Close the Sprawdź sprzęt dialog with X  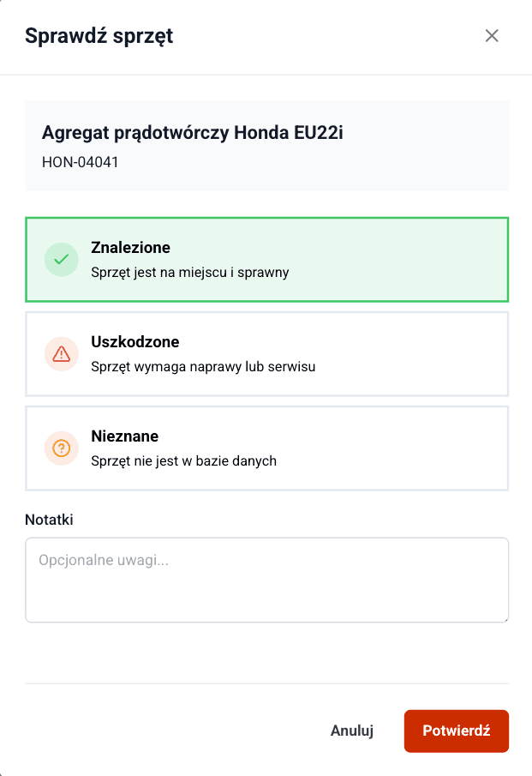(x=493, y=36)
